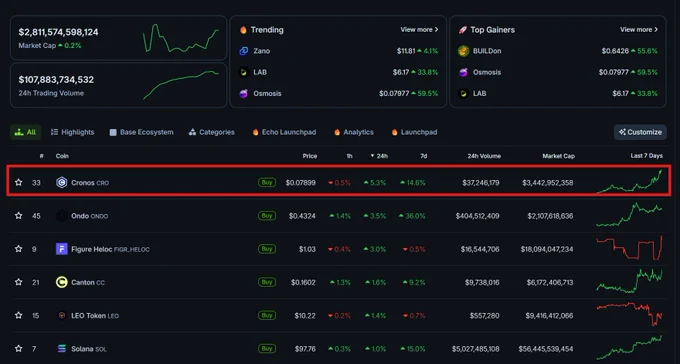Click Buy for LEO Token
680x364 pixels.
click(x=267, y=315)
